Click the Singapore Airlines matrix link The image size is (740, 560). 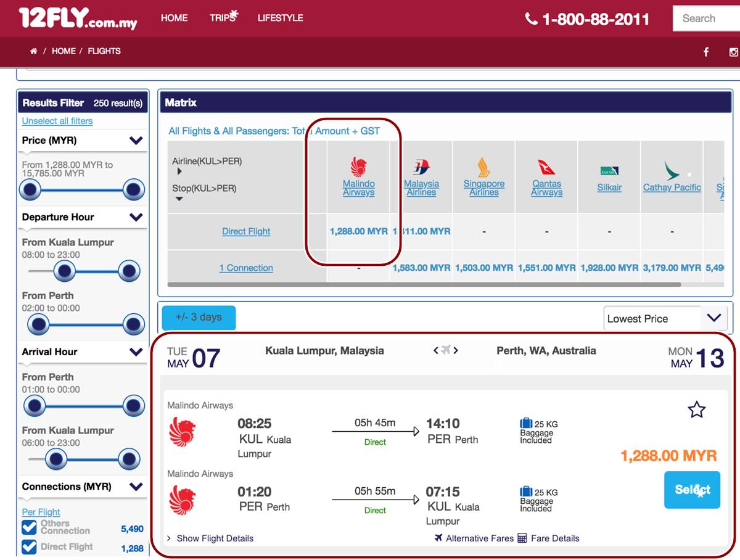coord(484,187)
